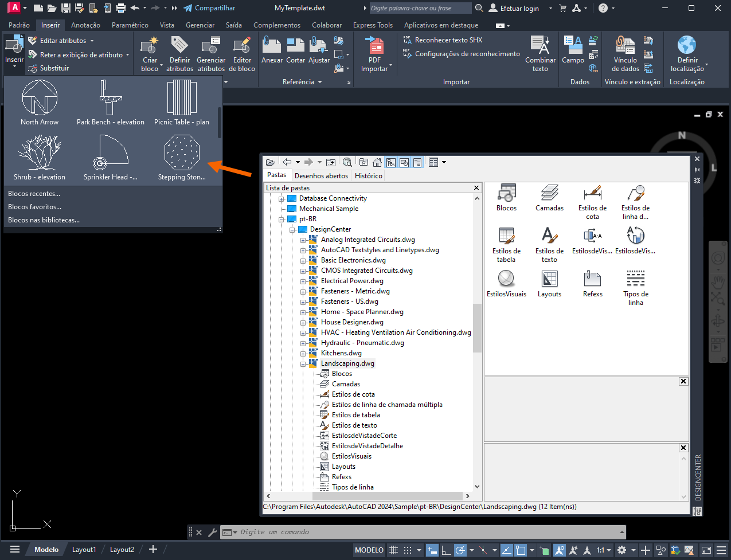Image resolution: width=731 pixels, height=560 pixels.
Task: Switch to Anotação ribbon tab
Action: [85, 25]
